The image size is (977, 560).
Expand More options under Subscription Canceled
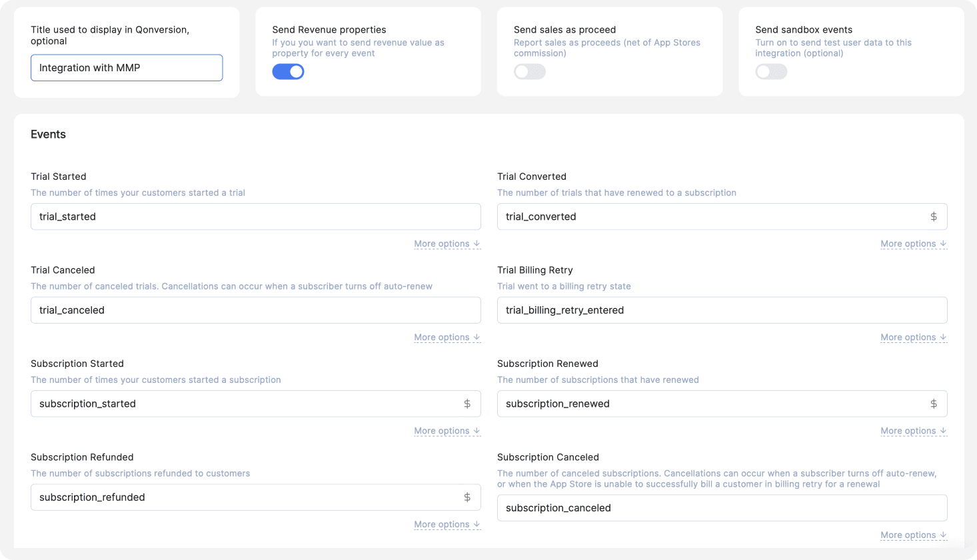point(914,535)
